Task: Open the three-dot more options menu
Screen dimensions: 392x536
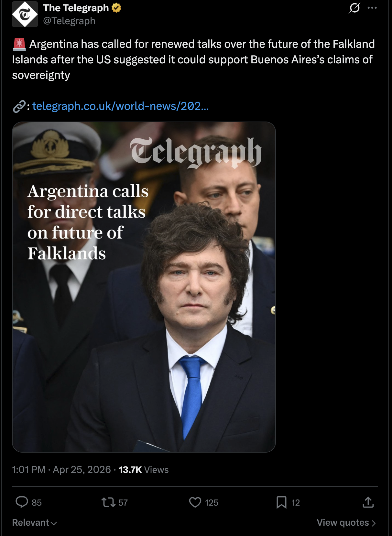Action: pos(372,8)
